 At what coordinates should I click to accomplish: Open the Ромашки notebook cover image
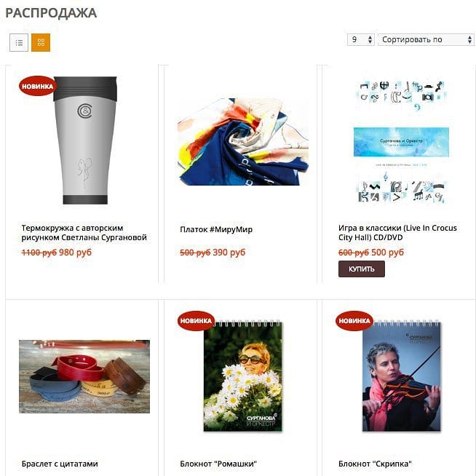click(x=243, y=376)
